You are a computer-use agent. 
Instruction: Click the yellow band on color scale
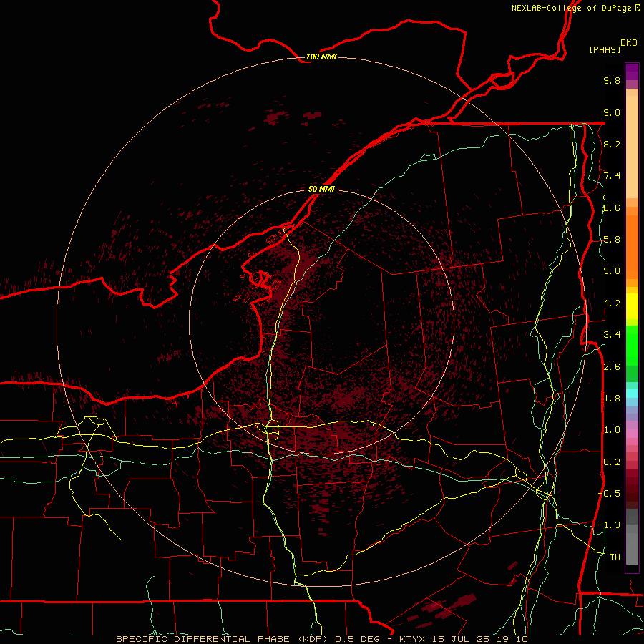pyautogui.click(x=632, y=306)
